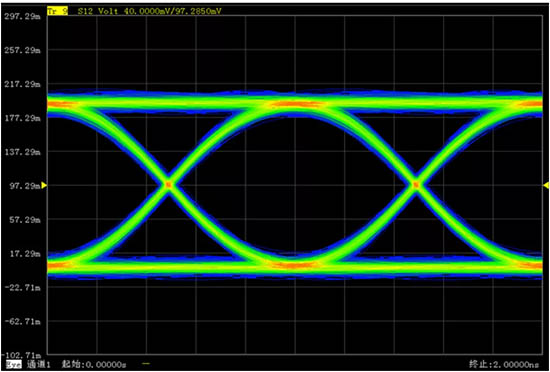This screenshot has height=372, width=550.
Task: Click the 17.29m vertical axis label
Action: click(25, 253)
